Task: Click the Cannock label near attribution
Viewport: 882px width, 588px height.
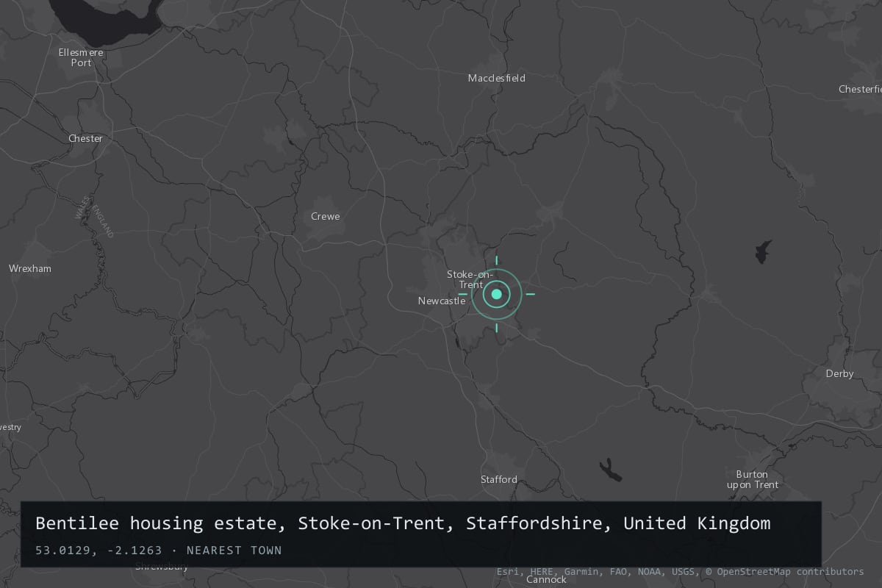Action: pyautogui.click(x=547, y=579)
